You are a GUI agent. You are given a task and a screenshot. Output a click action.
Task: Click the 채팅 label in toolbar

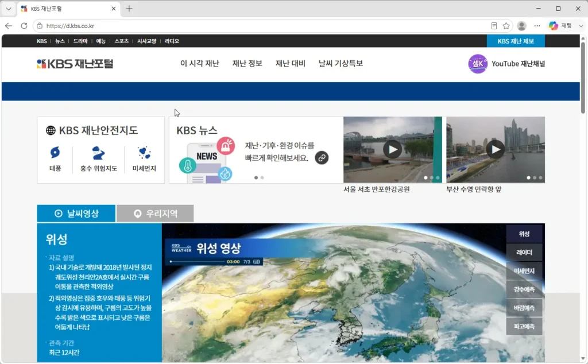pos(566,26)
